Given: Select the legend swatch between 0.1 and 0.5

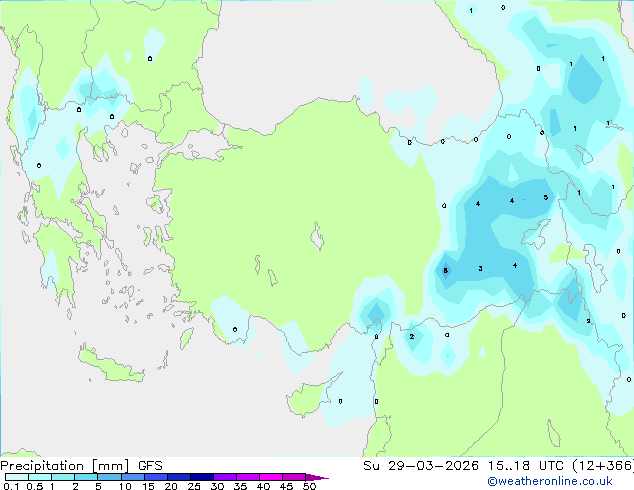Looking at the screenshot, I should click(17, 477).
